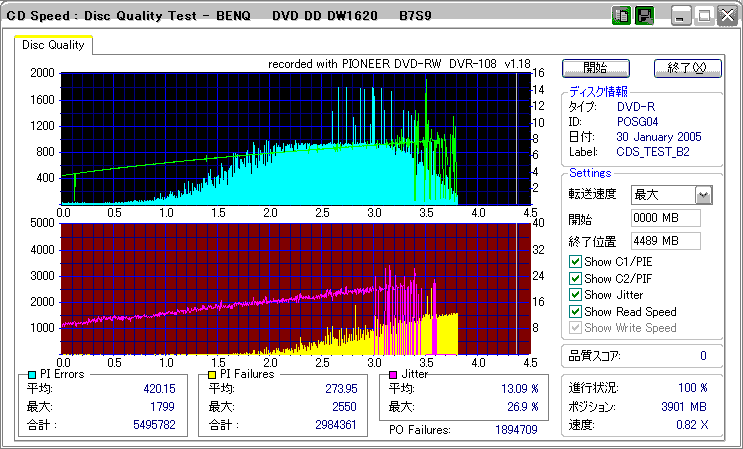Click the PI Failures average 273.95
This screenshot has height=449, width=743.
pyautogui.click(x=341, y=389)
